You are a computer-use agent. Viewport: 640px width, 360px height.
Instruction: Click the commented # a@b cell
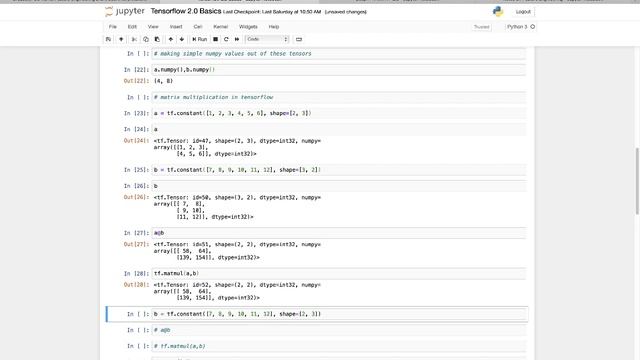tap(339, 330)
